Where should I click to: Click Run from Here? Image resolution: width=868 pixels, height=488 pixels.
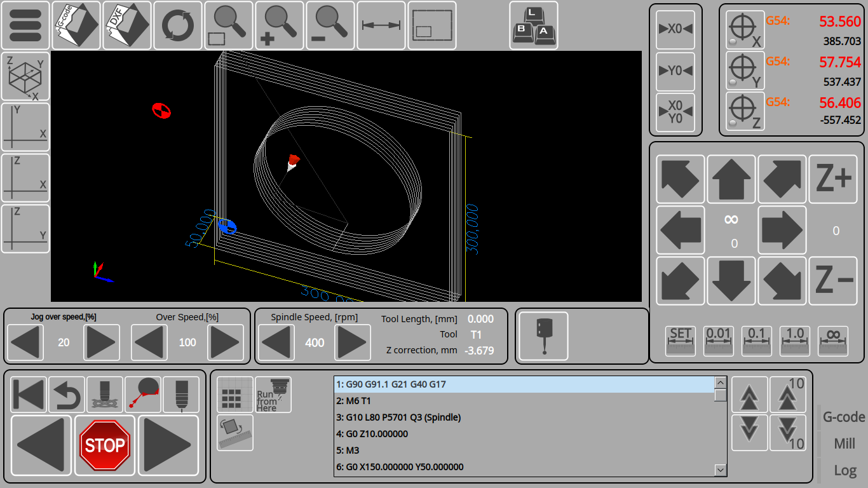pos(273,395)
